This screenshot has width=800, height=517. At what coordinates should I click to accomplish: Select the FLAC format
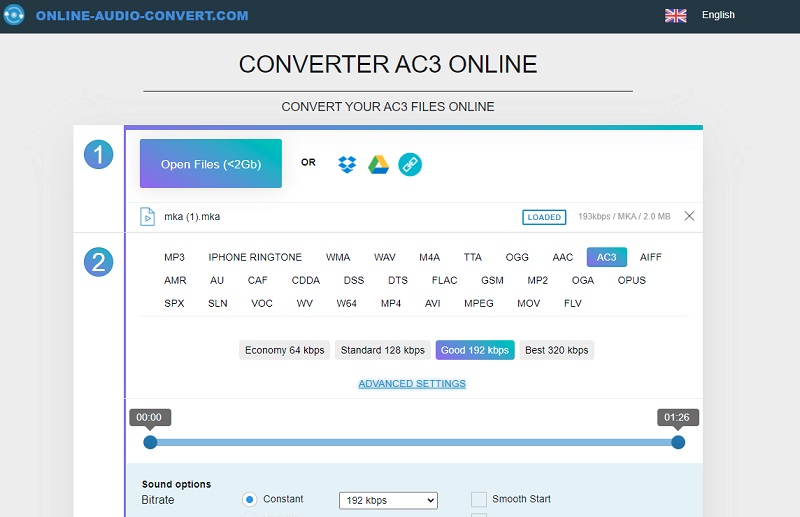[x=444, y=280]
